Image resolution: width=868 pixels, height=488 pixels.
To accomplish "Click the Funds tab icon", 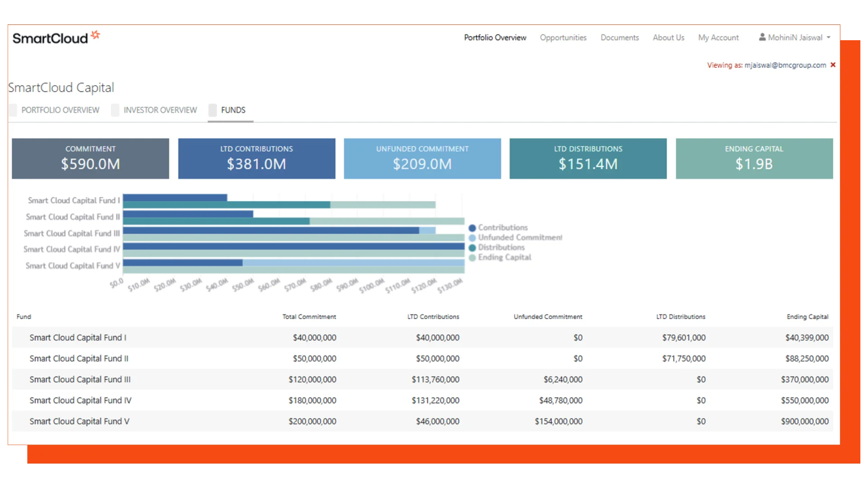I will coord(212,110).
